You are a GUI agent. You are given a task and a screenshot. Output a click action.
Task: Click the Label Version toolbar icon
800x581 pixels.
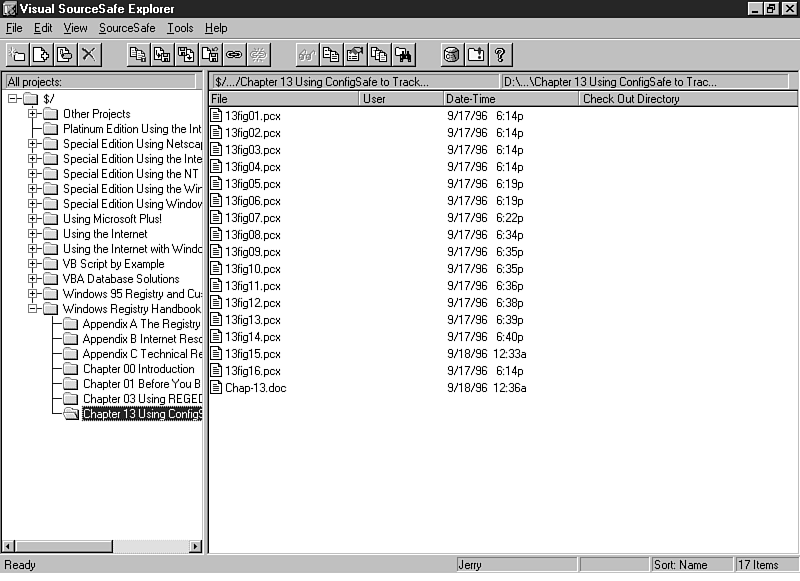click(65, 55)
